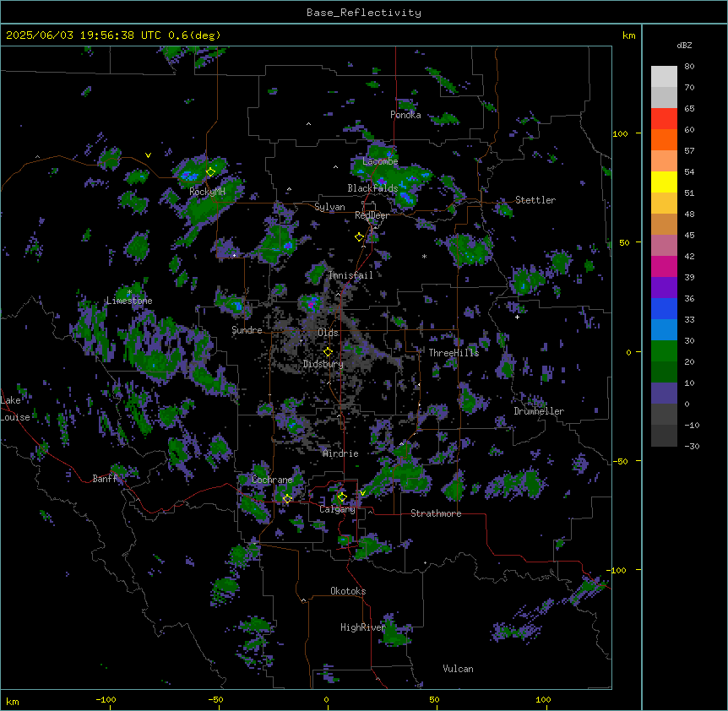
Task: Pick the green 30-20 dBZ legend swatch
Action: click(664, 351)
